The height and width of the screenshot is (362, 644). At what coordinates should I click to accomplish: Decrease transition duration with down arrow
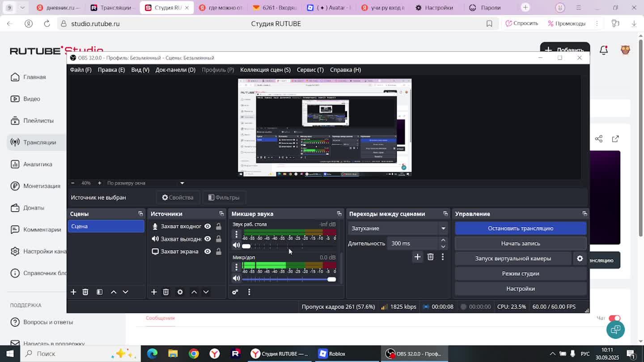coord(443,246)
